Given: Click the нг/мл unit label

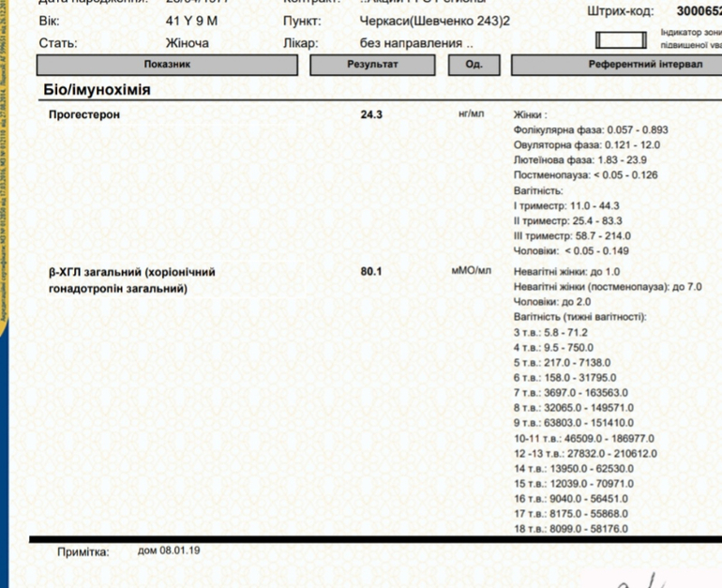Looking at the screenshot, I should (x=472, y=113).
